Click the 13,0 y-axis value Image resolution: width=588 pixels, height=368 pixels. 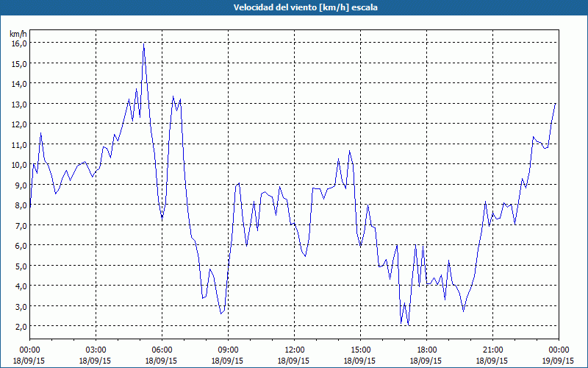(19, 104)
